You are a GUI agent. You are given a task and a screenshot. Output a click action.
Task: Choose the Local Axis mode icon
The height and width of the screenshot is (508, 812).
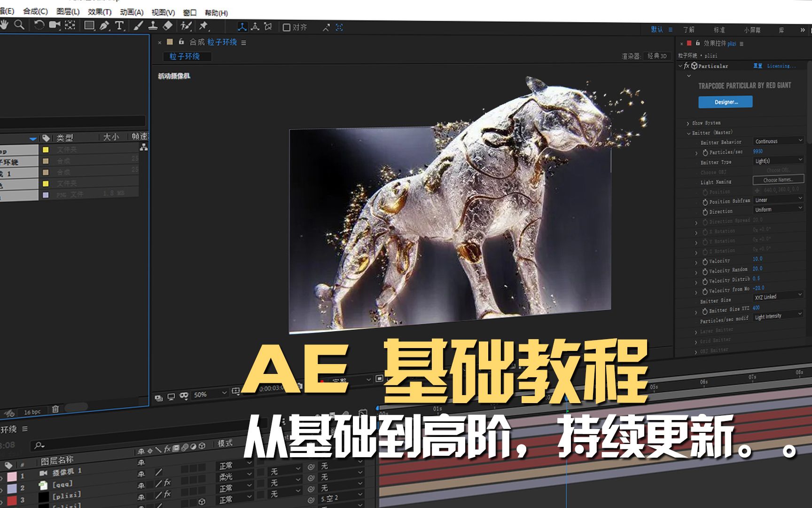242,27
